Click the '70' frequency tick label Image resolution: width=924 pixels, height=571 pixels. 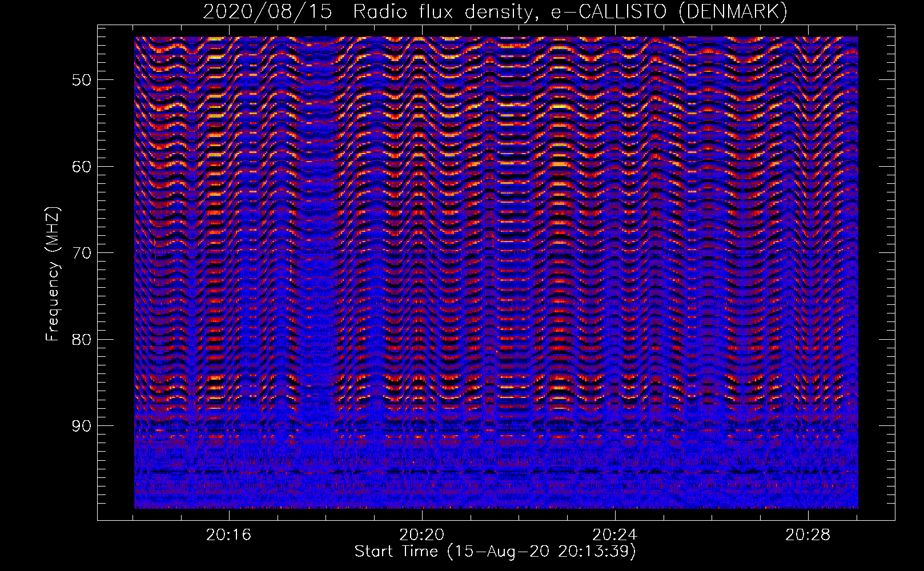tap(81, 252)
